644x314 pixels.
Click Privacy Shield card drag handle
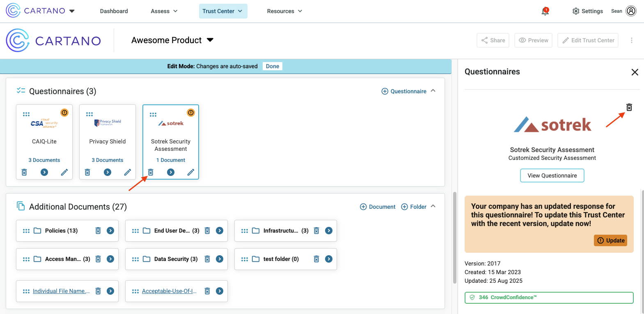(x=89, y=114)
